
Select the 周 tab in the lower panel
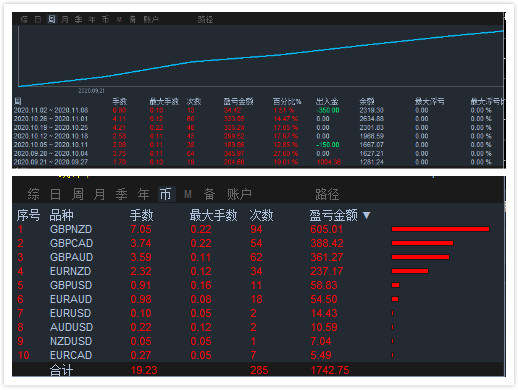78,194
